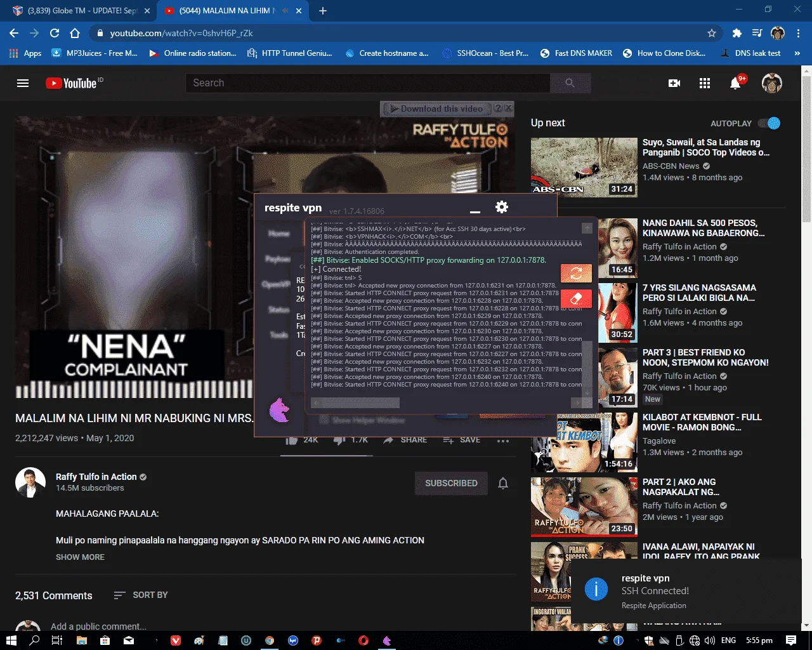
Task: Go back in browser history
Action: [x=14, y=33]
